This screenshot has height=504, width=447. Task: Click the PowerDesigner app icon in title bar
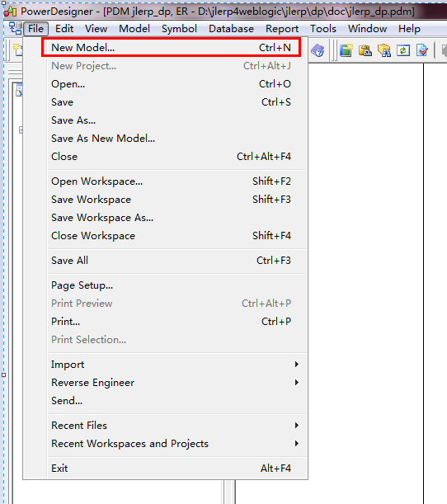10,12
